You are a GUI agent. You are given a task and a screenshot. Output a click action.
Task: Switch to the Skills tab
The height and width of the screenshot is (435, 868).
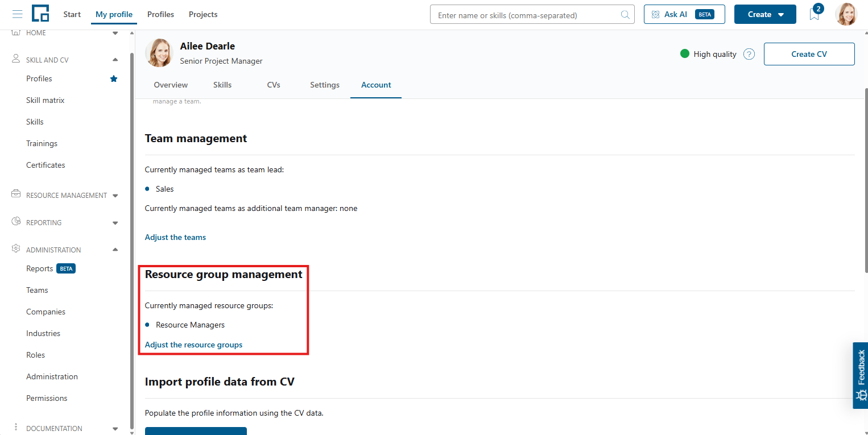(x=222, y=85)
